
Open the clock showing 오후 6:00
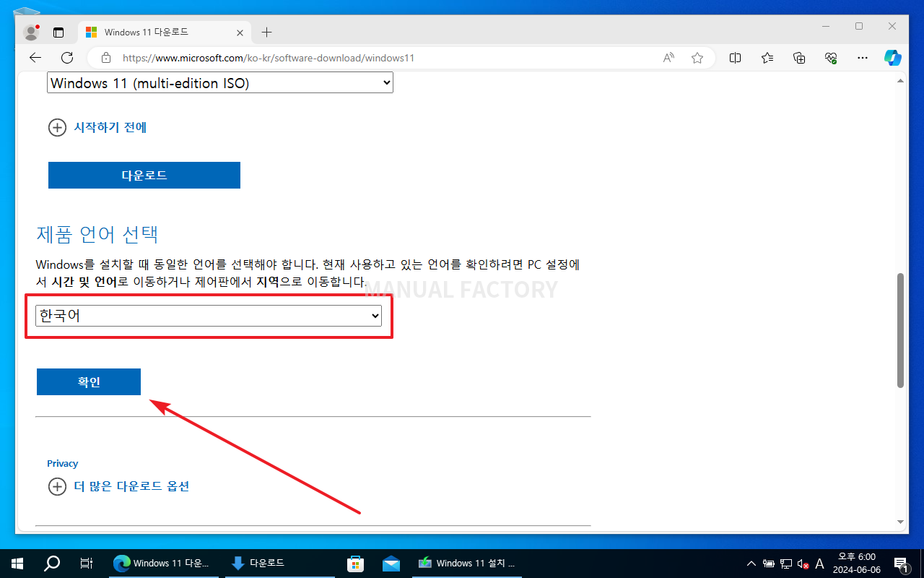point(856,563)
